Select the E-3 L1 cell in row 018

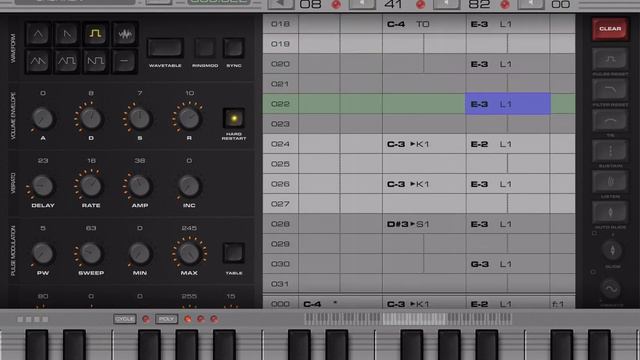[508, 24]
